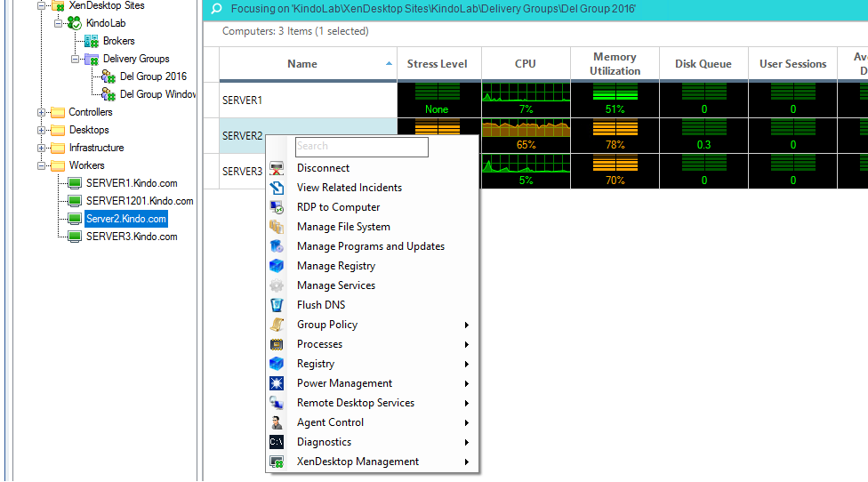Click the View Related Incidents icon
The height and width of the screenshot is (482, 868).
click(277, 188)
